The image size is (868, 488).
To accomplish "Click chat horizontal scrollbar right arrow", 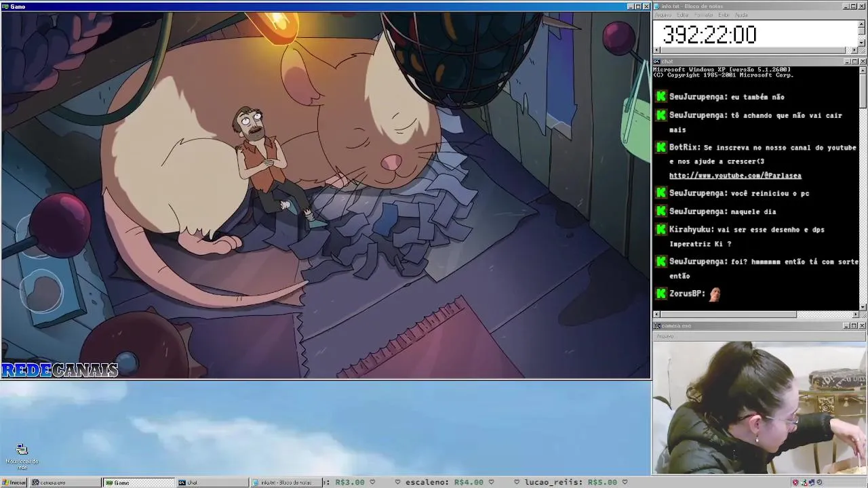I will click(x=855, y=314).
